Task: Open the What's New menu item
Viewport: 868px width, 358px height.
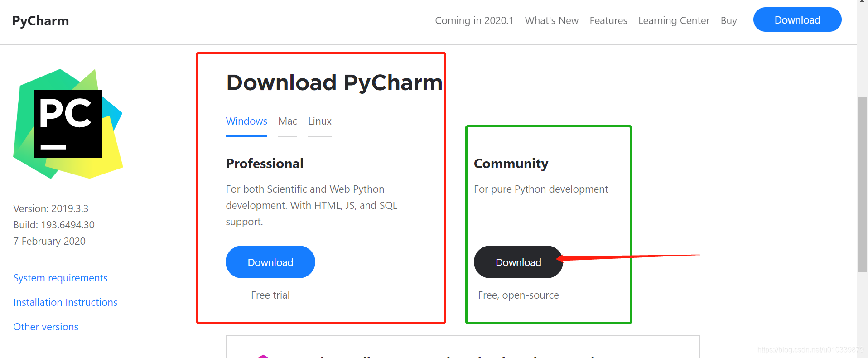Action: 551,20
